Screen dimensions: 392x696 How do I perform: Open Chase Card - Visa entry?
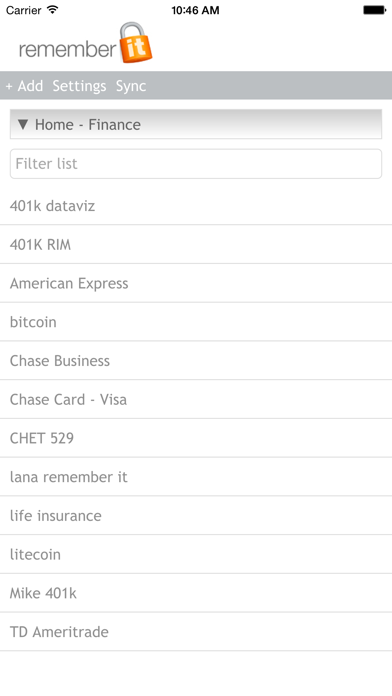click(196, 399)
